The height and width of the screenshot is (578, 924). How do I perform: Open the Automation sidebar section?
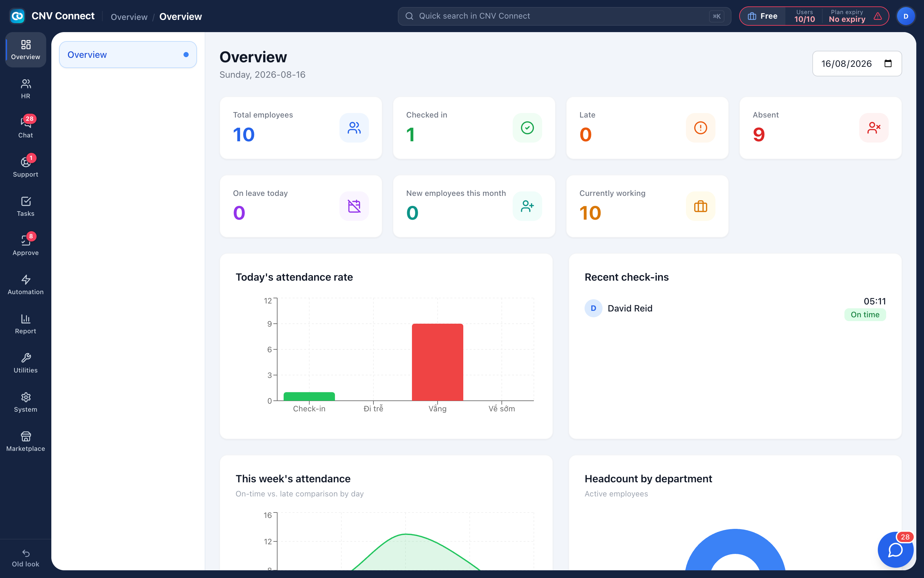26,285
